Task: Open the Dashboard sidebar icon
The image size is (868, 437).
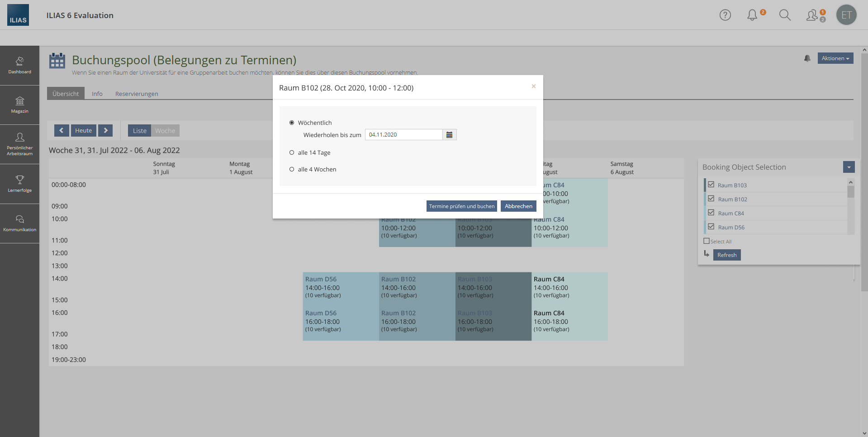Action: click(x=19, y=65)
